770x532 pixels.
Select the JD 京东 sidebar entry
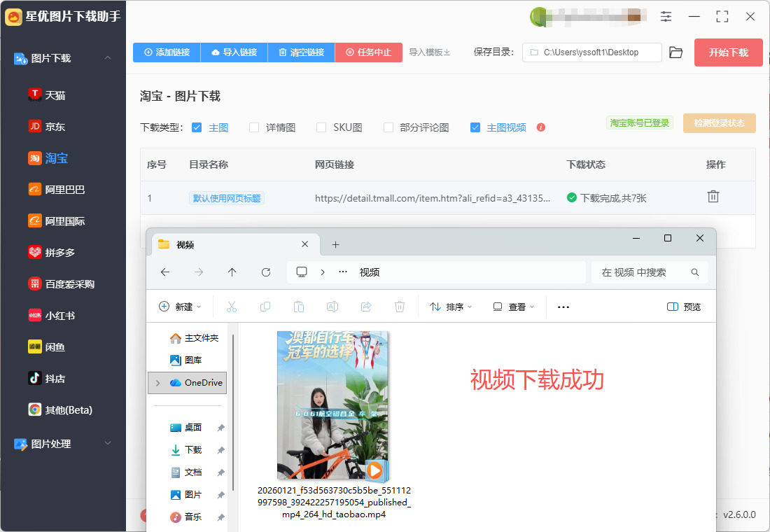point(47,126)
